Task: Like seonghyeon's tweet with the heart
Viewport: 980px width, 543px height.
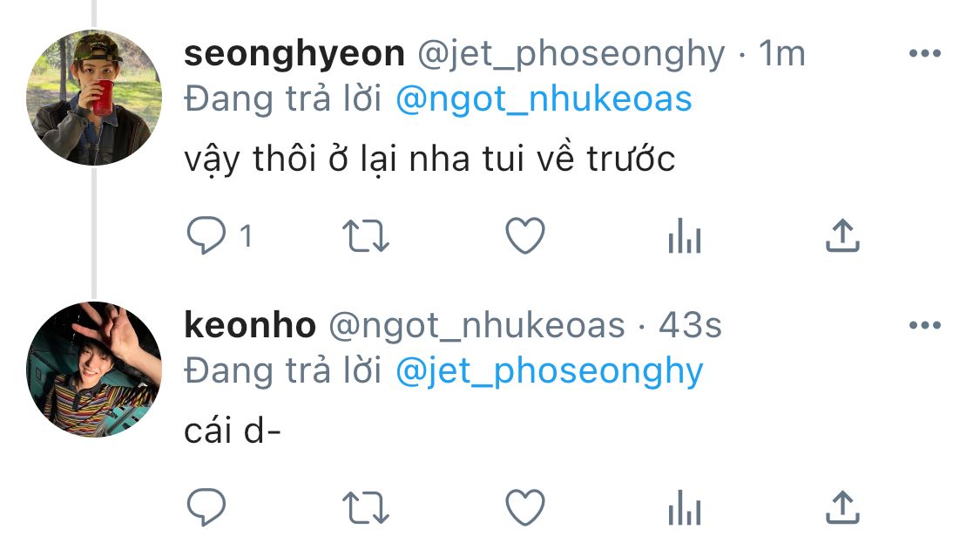Action: click(x=525, y=235)
